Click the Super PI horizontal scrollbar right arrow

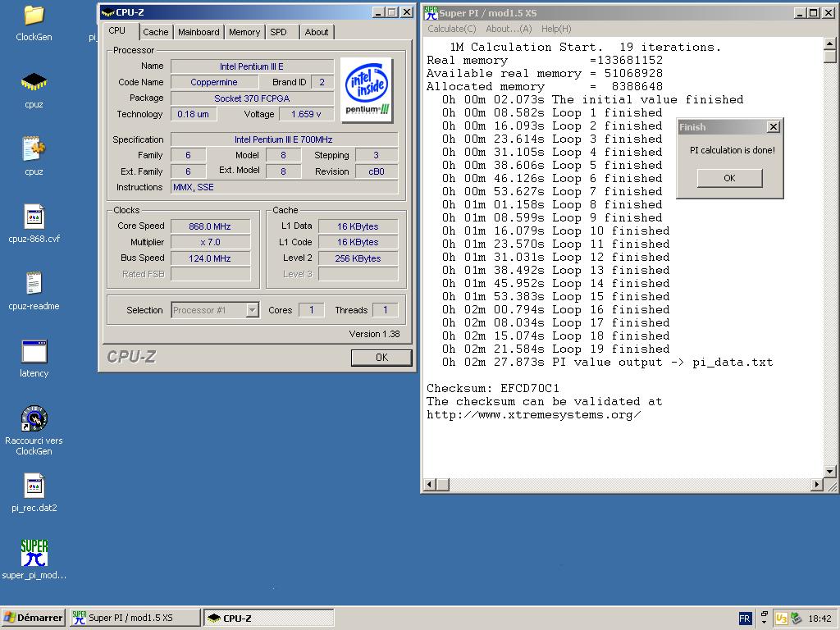pos(816,484)
